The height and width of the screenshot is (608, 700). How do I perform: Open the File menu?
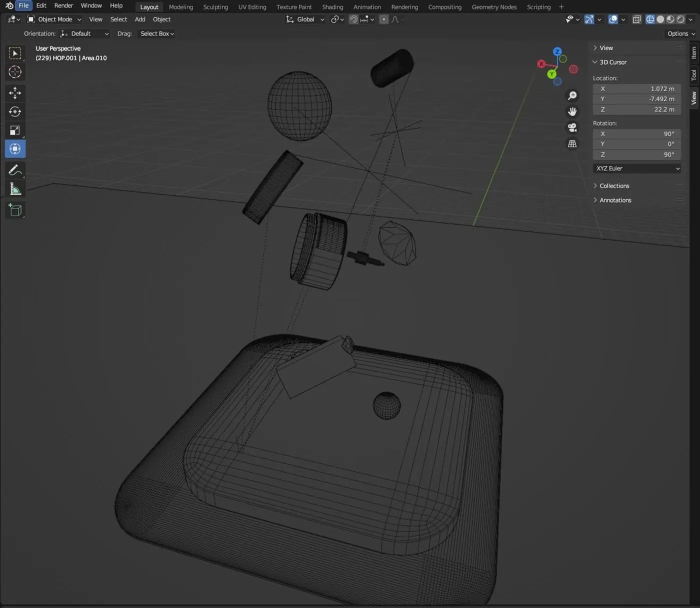click(x=23, y=5)
